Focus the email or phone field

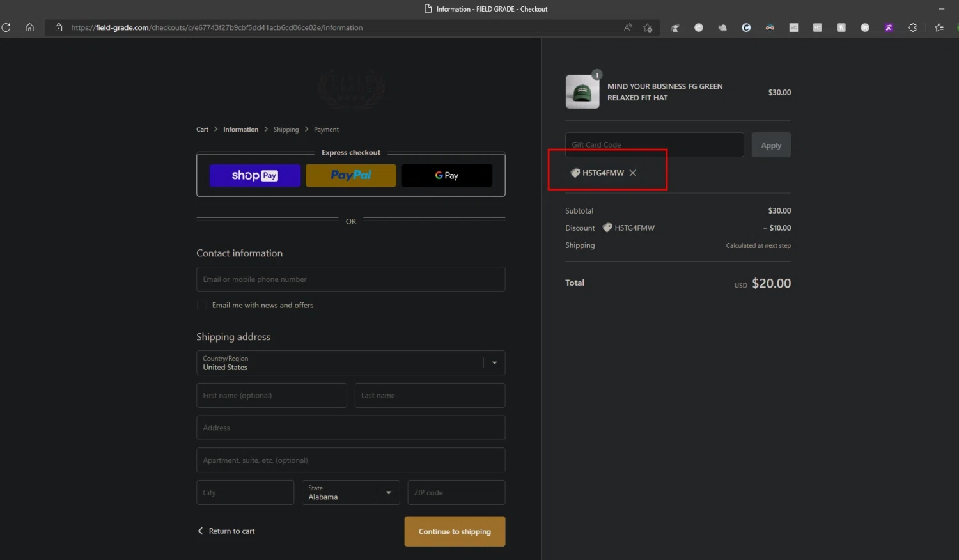(351, 279)
